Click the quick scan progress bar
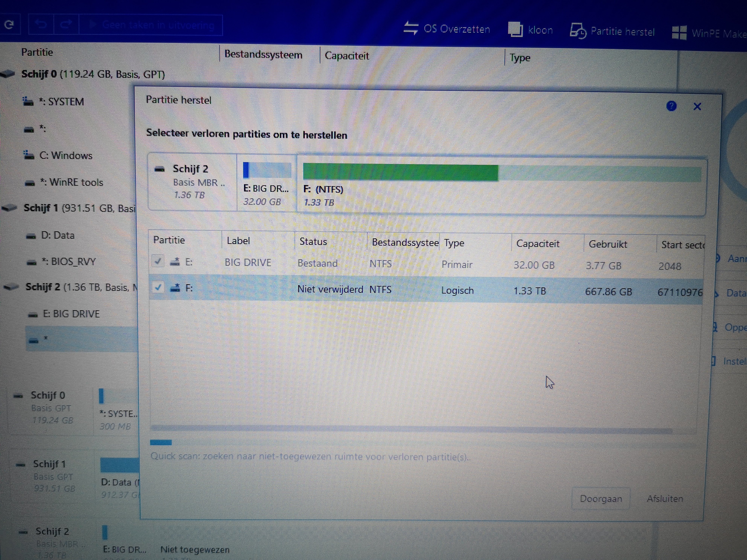747x560 pixels. [x=161, y=442]
